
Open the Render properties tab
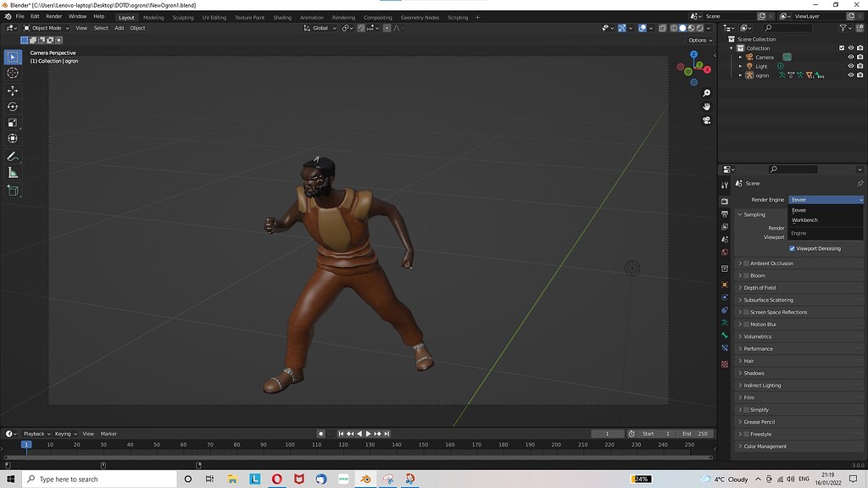[x=725, y=202]
